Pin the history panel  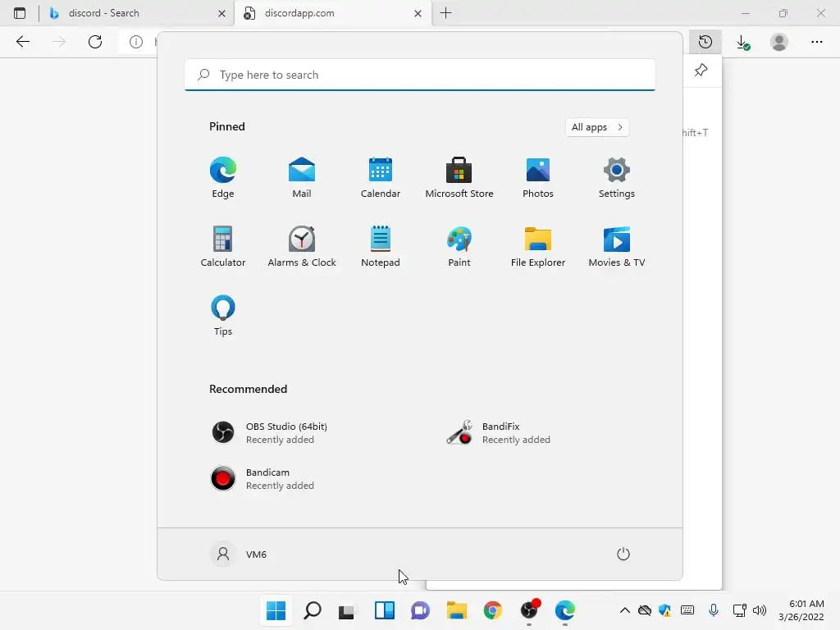tap(701, 71)
